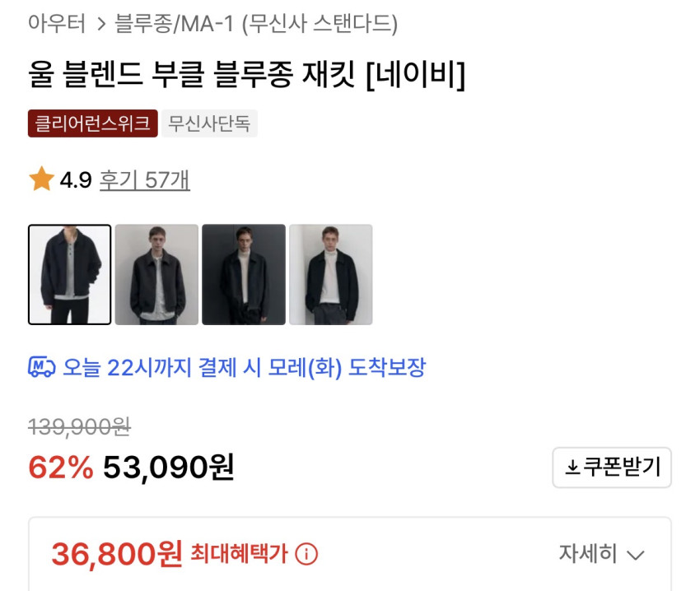Click the 53,090원 sale price
This screenshot has height=591, width=700.
pyautogui.click(x=168, y=468)
